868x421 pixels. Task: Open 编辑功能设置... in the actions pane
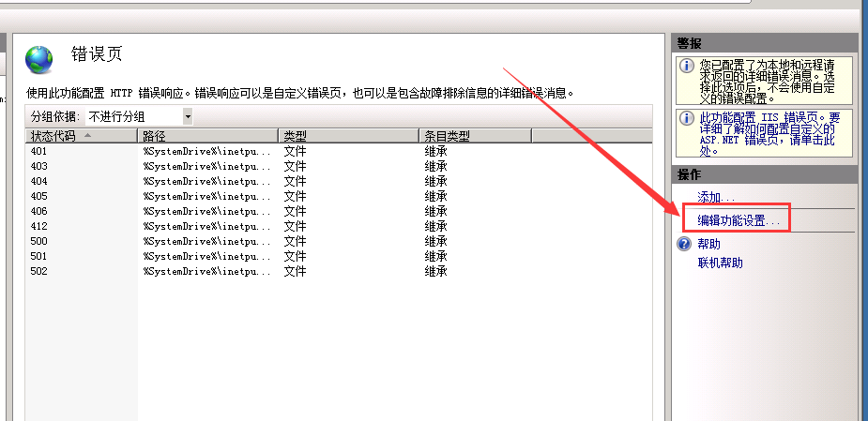tap(739, 221)
